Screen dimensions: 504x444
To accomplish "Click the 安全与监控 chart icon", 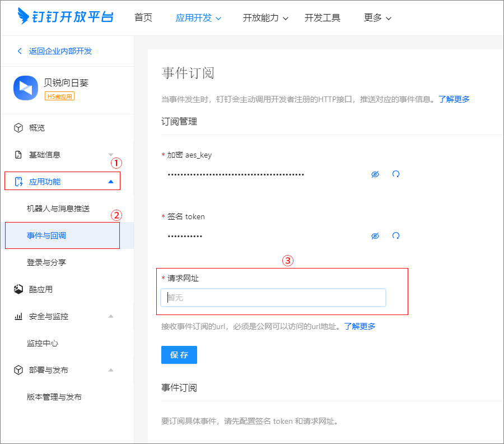I will pos(18,316).
